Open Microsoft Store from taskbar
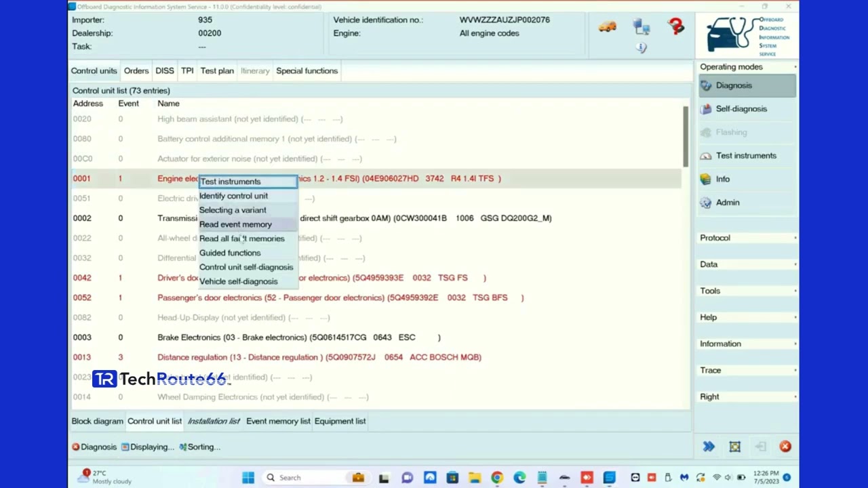 point(452,478)
